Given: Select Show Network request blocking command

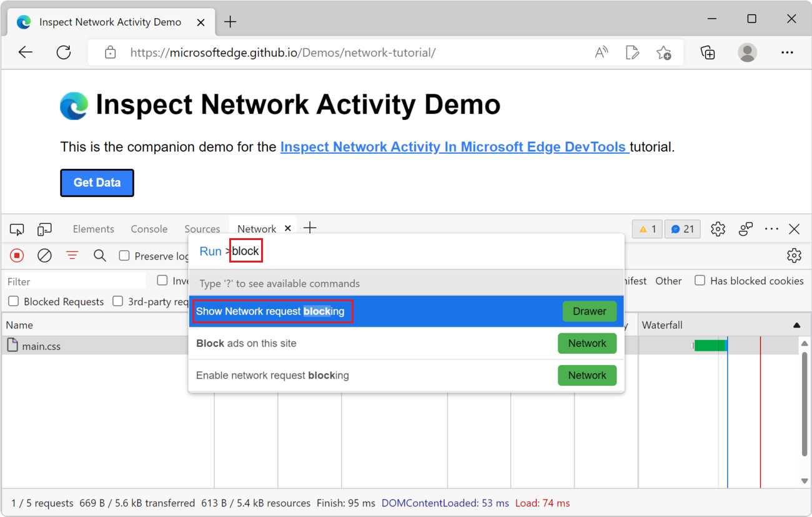Looking at the screenshot, I should coord(273,311).
